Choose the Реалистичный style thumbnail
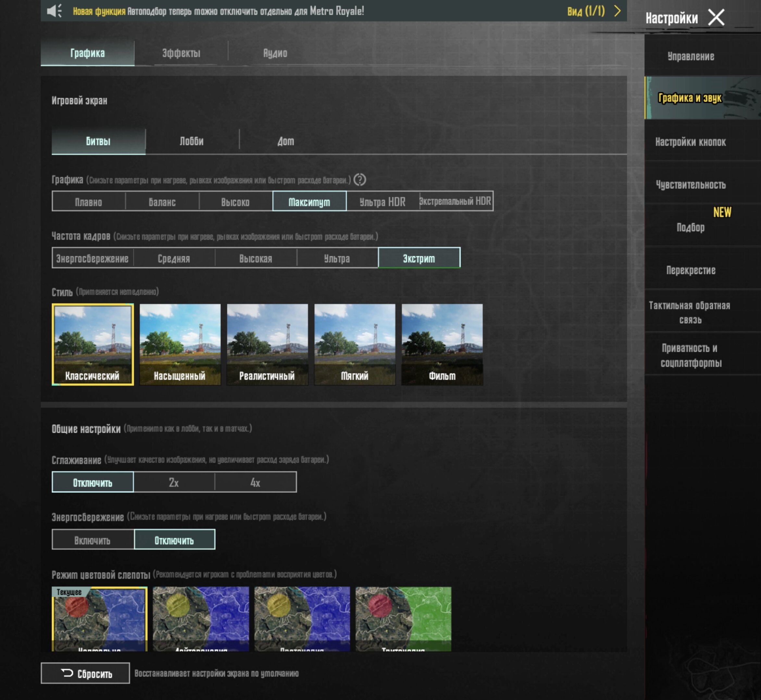Screen dimensions: 761x700 point(268,344)
